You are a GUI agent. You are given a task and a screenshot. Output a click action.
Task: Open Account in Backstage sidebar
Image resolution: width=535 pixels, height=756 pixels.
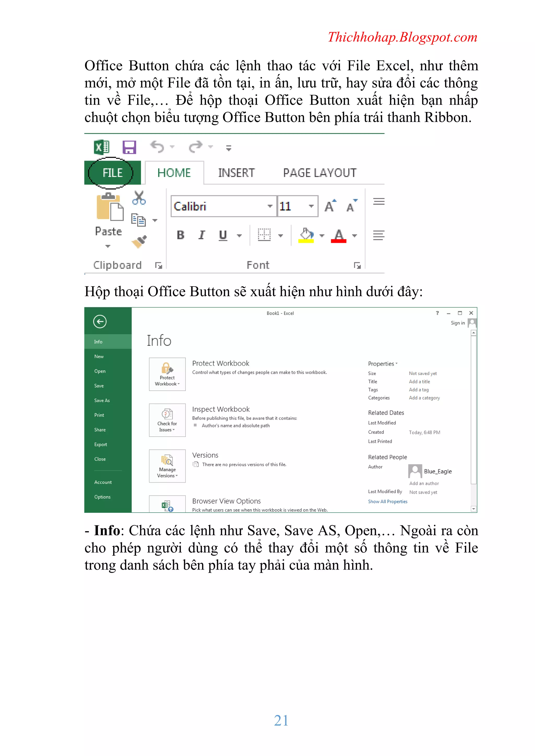pyautogui.click(x=108, y=482)
